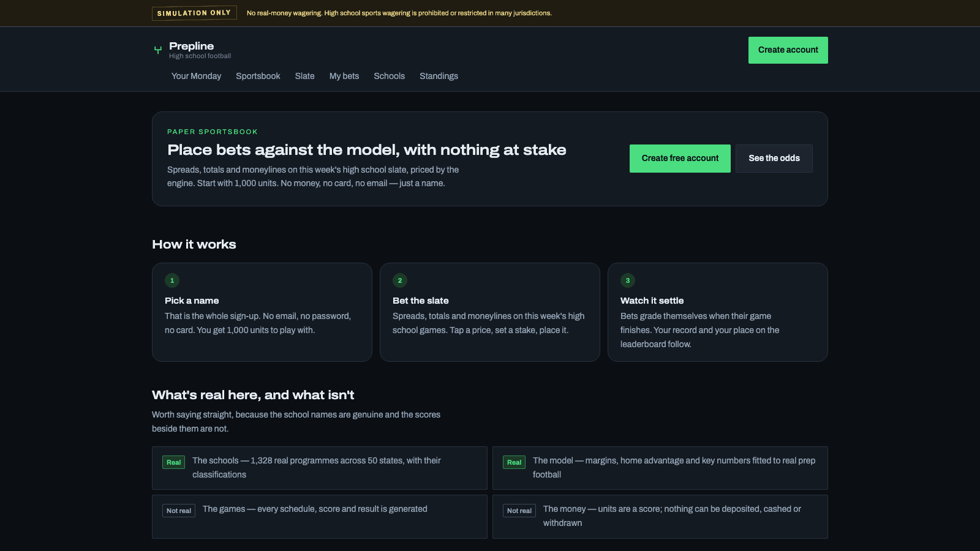
Task: Click the Not real badge beside The games
Action: pyautogui.click(x=179, y=511)
